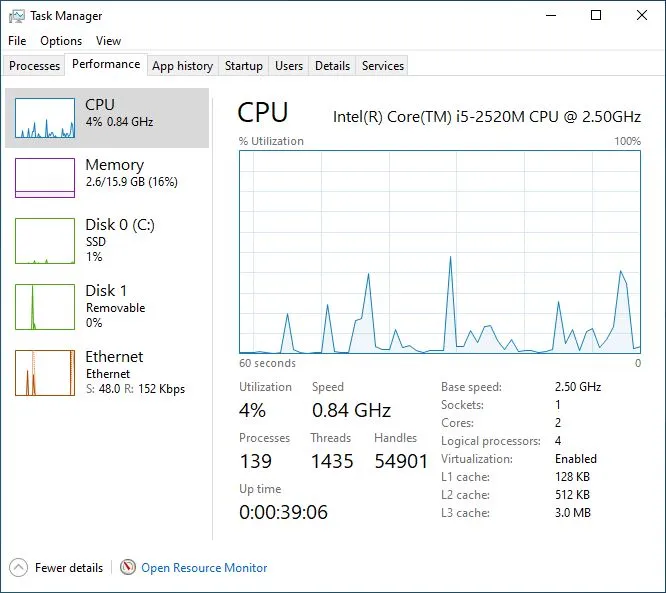Screen dimensions: 666x593
Task: Go to the Startup tab
Action: (243, 66)
